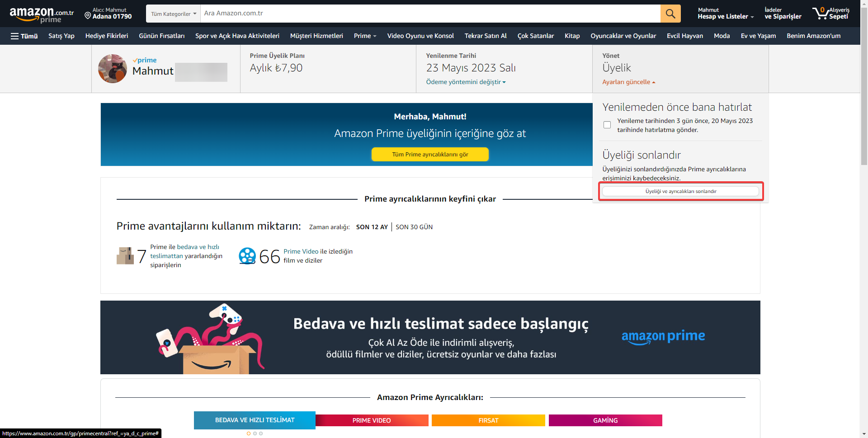Open Ev ve Yaşam category
This screenshot has width=868, height=438.
(758, 36)
